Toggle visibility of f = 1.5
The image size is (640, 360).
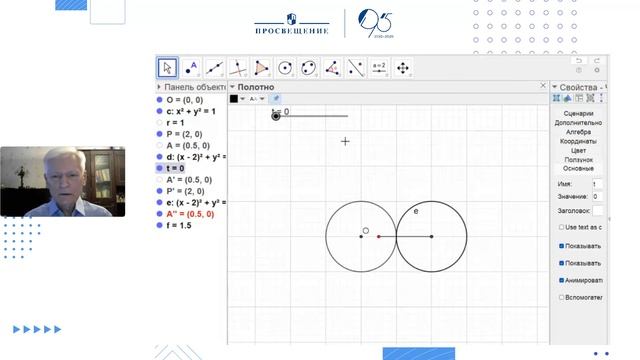pos(160,225)
